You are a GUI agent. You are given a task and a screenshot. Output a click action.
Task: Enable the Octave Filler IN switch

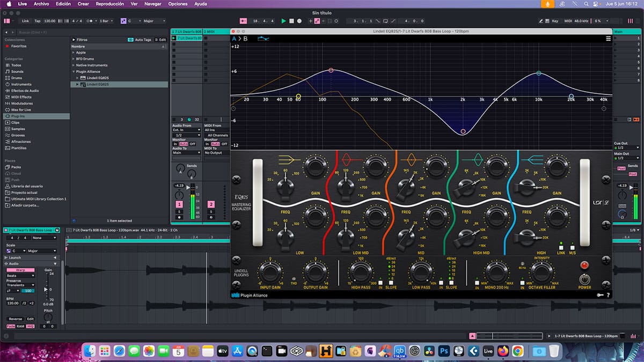(x=522, y=282)
